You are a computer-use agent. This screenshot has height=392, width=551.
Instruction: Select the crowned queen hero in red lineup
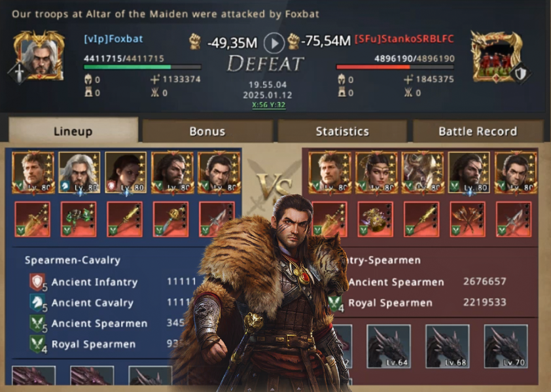point(376,172)
